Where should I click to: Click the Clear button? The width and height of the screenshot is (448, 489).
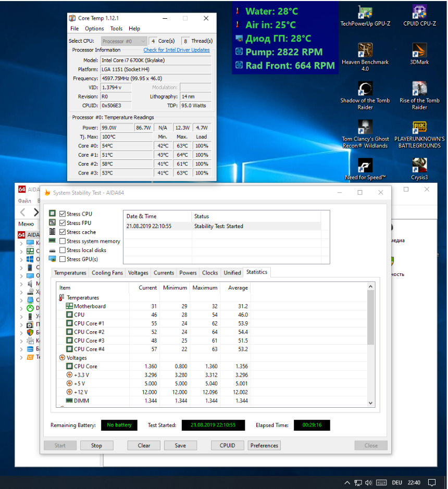tap(144, 445)
